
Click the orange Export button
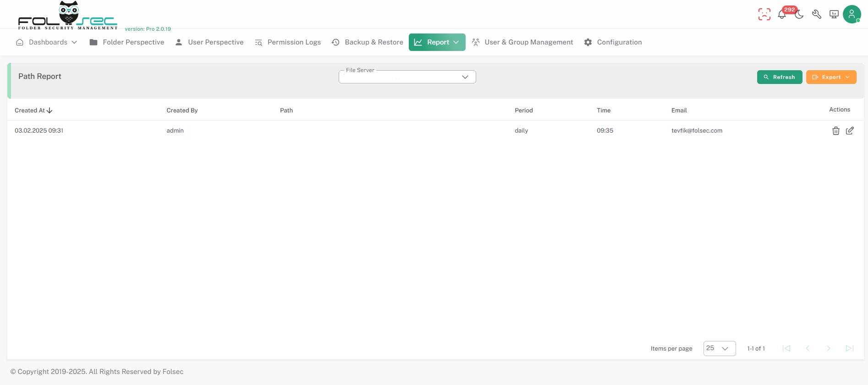coord(831,77)
